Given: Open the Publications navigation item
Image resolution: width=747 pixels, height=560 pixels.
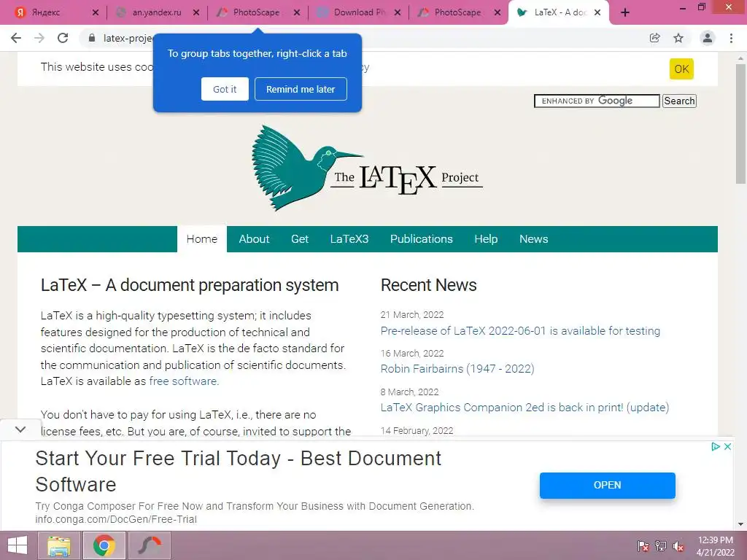Looking at the screenshot, I should [x=422, y=239].
